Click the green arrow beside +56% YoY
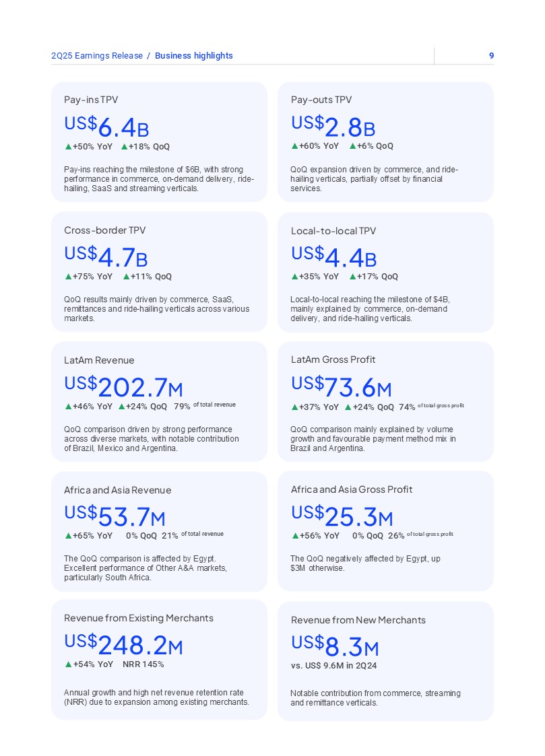 point(294,536)
